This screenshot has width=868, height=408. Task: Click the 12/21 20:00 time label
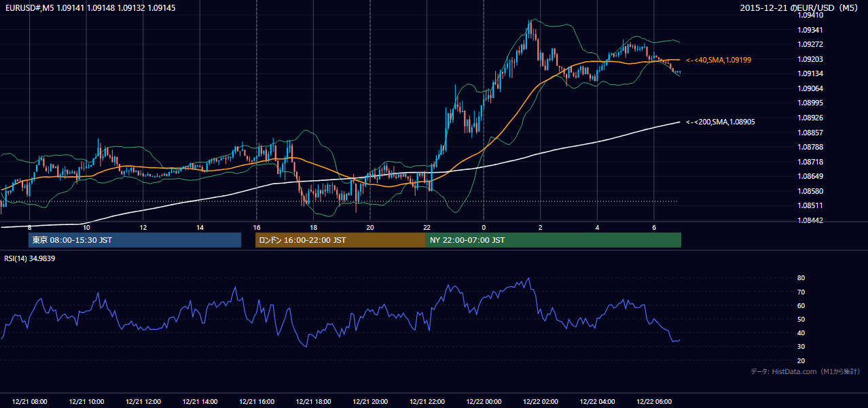[x=370, y=402]
